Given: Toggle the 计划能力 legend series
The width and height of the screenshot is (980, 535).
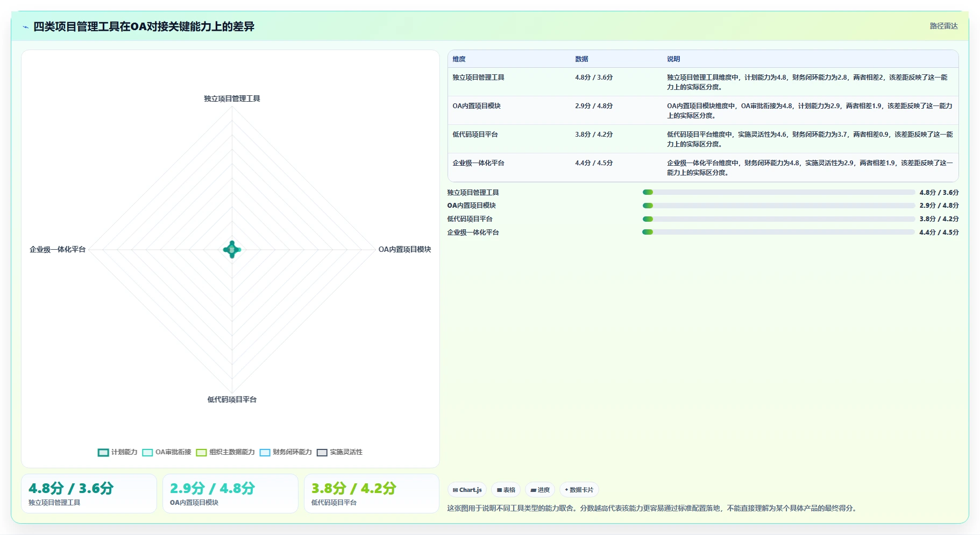Looking at the screenshot, I should pos(118,452).
